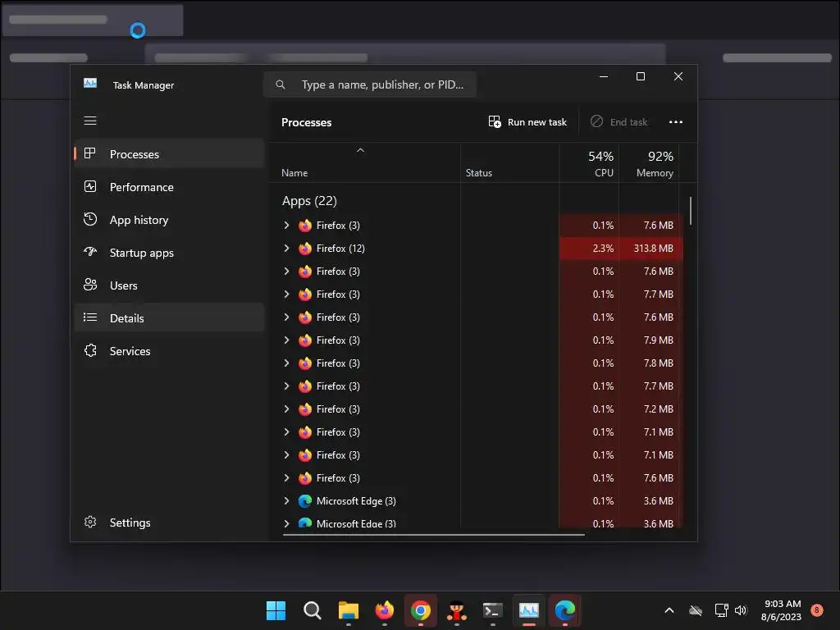Open the Users icon in sidebar
Viewport: 840px width, 630px height.
click(90, 285)
